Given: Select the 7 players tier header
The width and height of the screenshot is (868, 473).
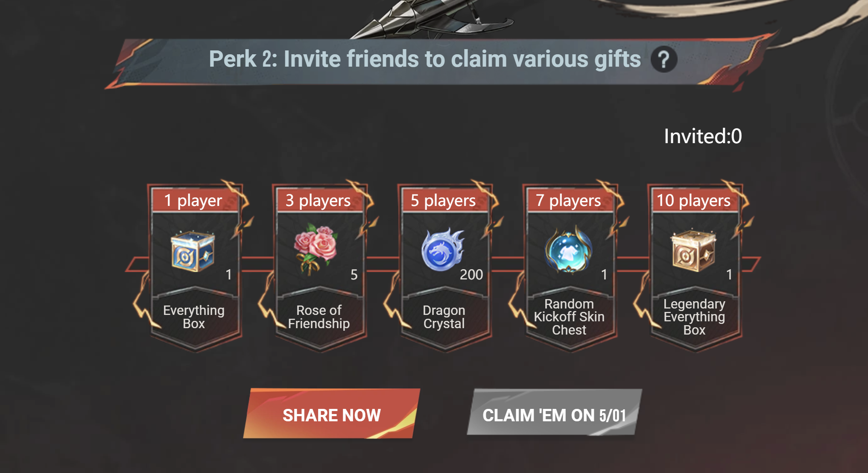Looking at the screenshot, I should click(570, 200).
